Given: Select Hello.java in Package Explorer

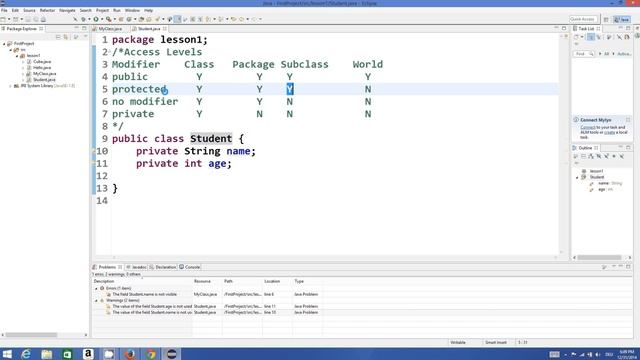Looking at the screenshot, I should [x=42, y=68].
